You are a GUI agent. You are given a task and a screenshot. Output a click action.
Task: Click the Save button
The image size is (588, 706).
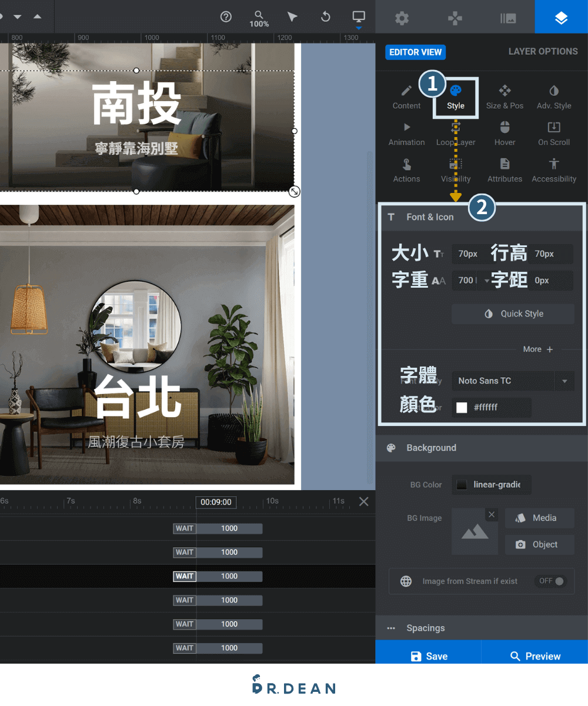(428, 656)
